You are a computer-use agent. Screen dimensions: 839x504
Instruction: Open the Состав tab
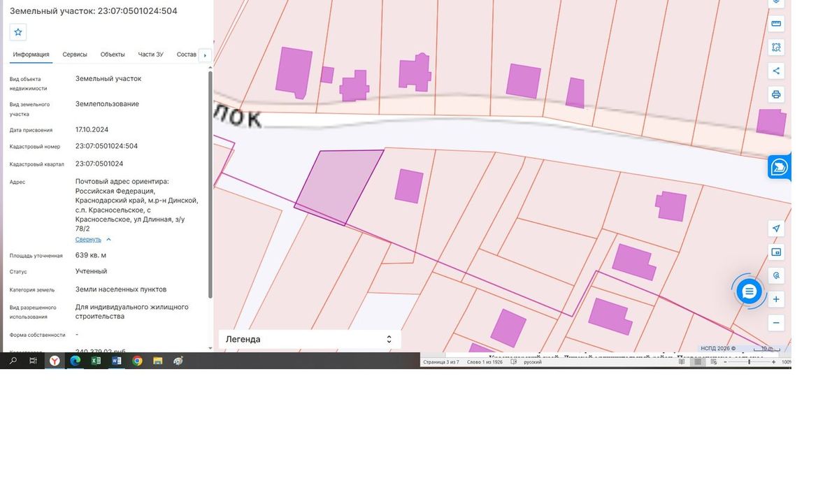[x=187, y=55]
